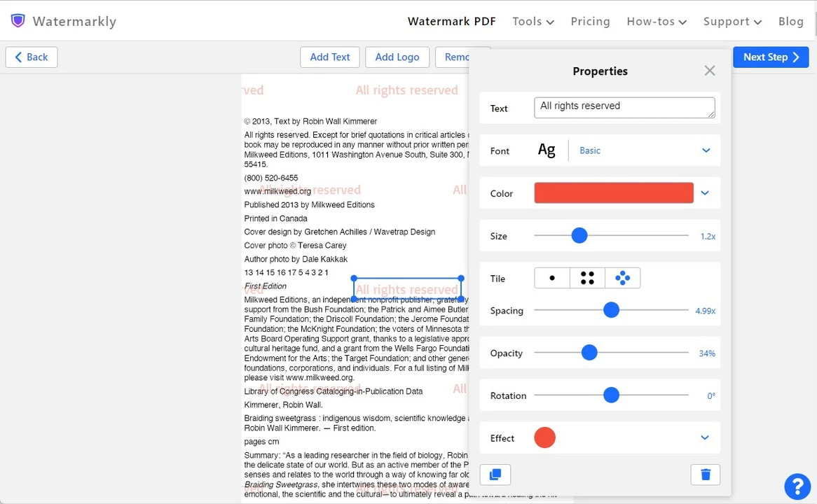Click the 0° rotation value
Viewport: 817px width, 504px height.
point(711,396)
